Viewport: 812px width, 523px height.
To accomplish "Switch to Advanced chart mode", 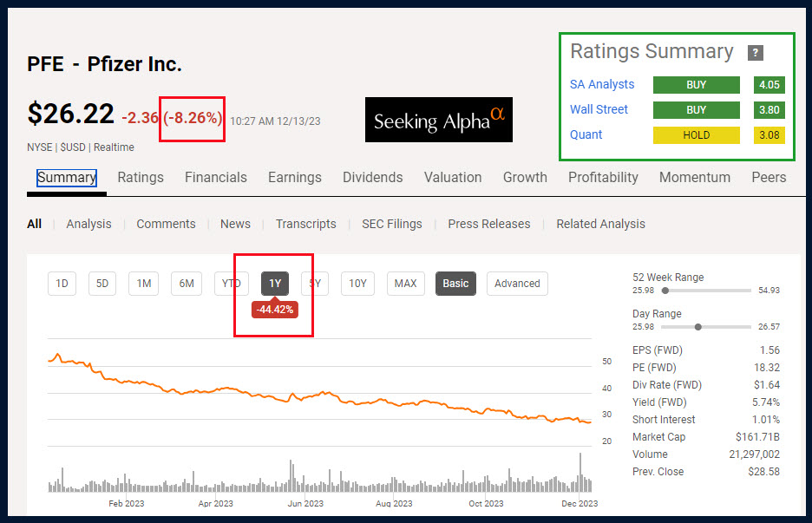I will pyautogui.click(x=517, y=284).
